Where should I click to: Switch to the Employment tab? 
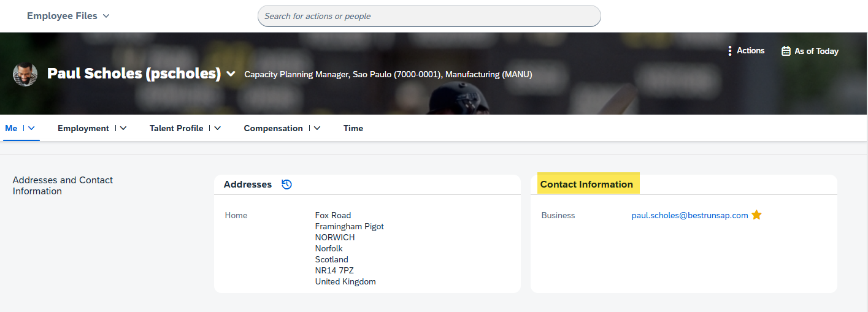pyautogui.click(x=83, y=128)
